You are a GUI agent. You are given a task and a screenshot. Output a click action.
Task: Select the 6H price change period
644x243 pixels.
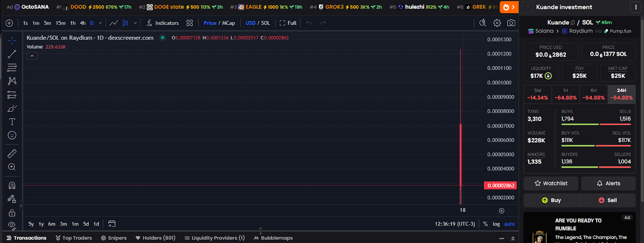(594, 94)
